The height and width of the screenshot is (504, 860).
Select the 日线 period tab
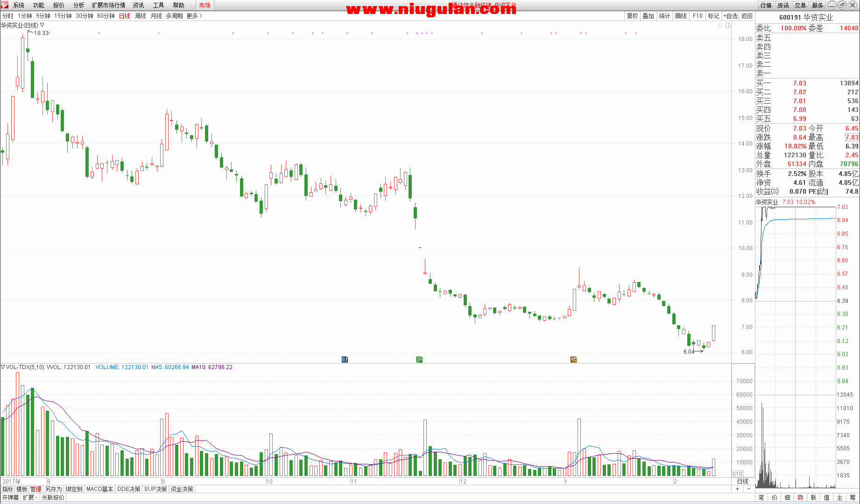[x=125, y=16]
